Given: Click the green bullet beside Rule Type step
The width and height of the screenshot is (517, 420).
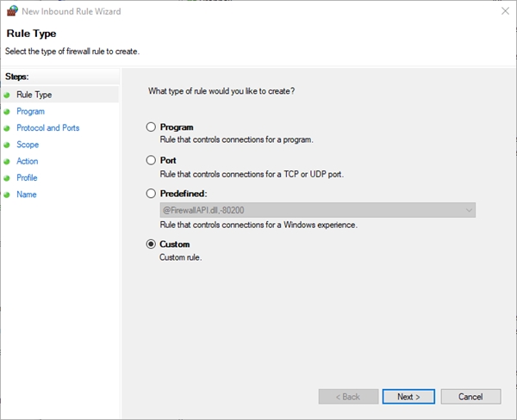Looking at the screenshot, I should coord(7,95).
